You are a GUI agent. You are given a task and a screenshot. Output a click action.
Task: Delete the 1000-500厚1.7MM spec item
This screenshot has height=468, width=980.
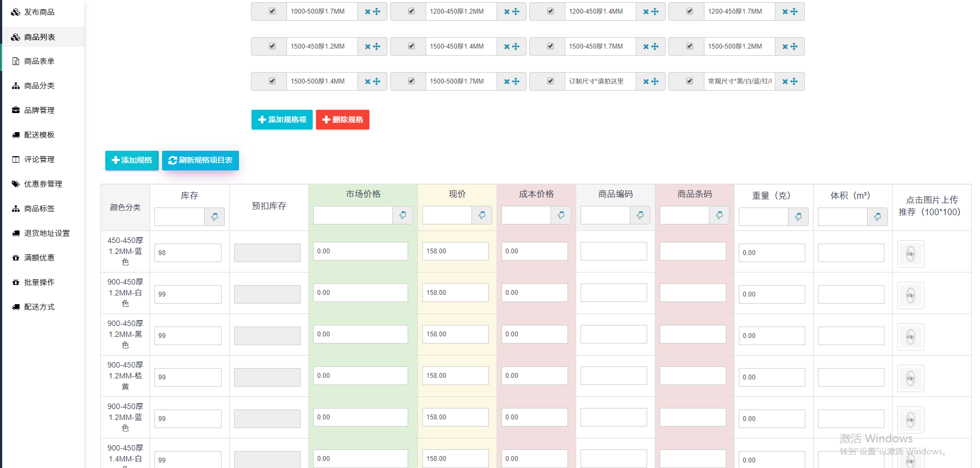(x=367, y=11)
